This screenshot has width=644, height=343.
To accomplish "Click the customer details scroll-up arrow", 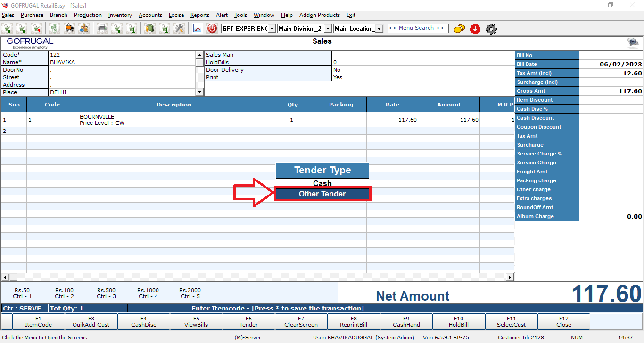I will 200,55.
